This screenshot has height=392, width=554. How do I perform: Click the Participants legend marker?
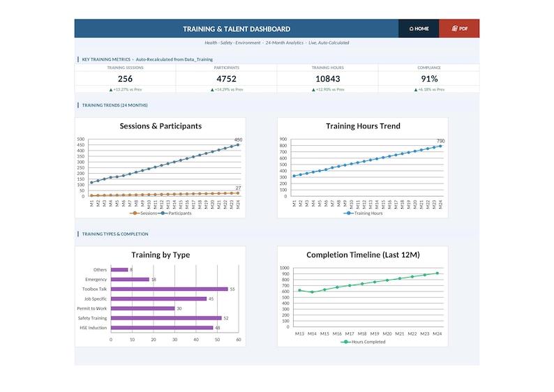(x=163, y=213)
